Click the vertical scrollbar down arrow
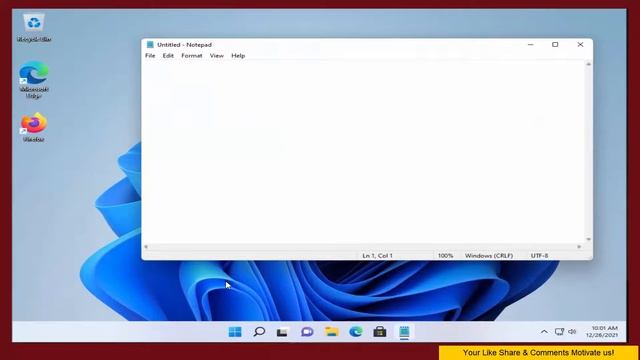 [x=589, y=239]
